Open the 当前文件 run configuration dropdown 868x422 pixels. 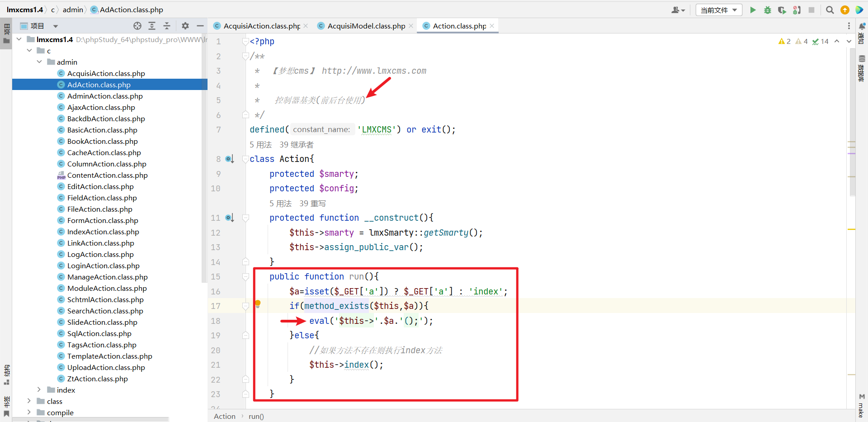tap(719, 10)
